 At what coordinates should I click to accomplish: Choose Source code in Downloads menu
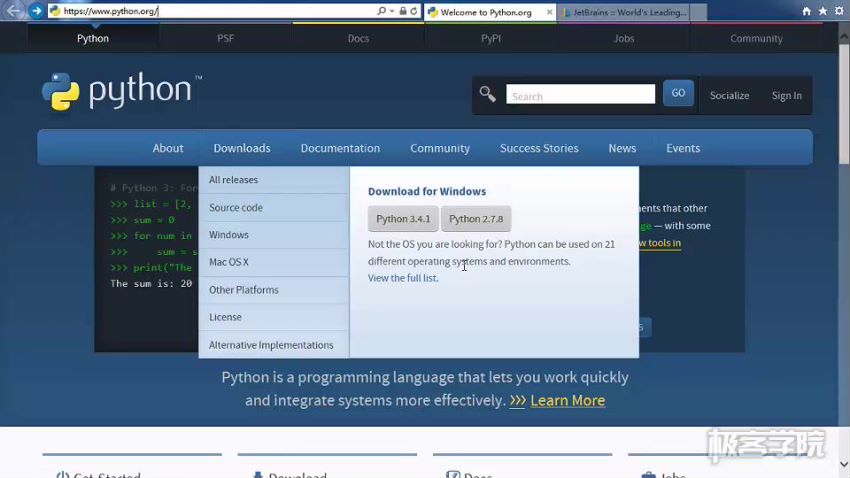pos(274,208)
